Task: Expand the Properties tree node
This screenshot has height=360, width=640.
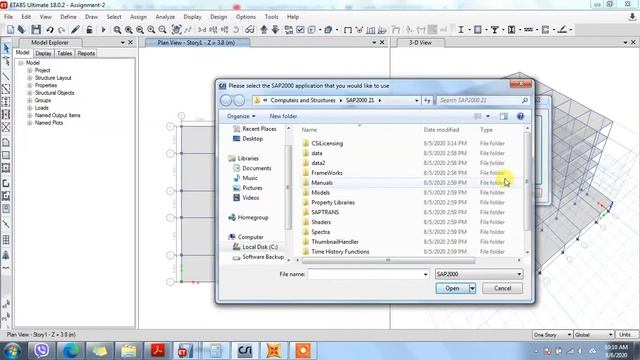Action: (29, 85)
